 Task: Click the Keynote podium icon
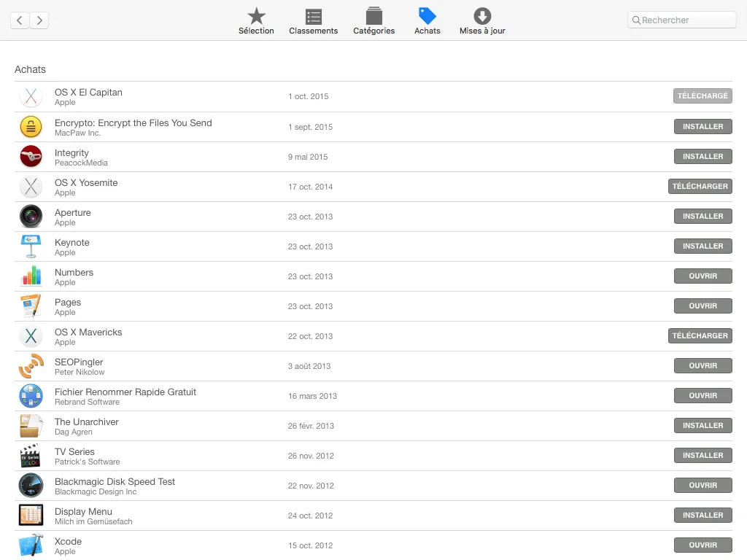pyautogui.click(x=31, y=246)
